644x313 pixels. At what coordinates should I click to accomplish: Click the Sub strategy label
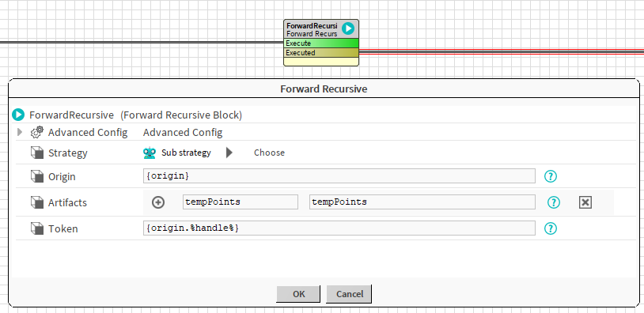[x=186, y=153]
